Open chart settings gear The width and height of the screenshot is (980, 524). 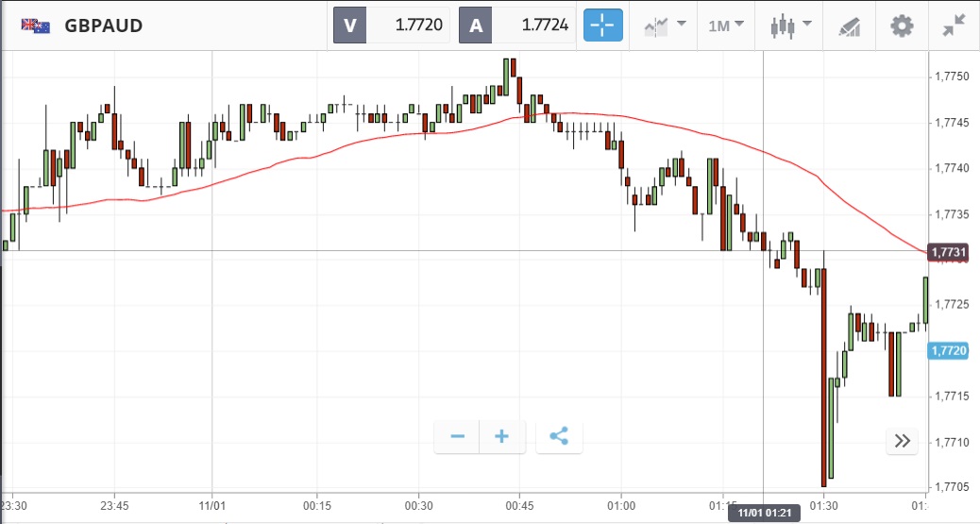(x=902, y=25)
